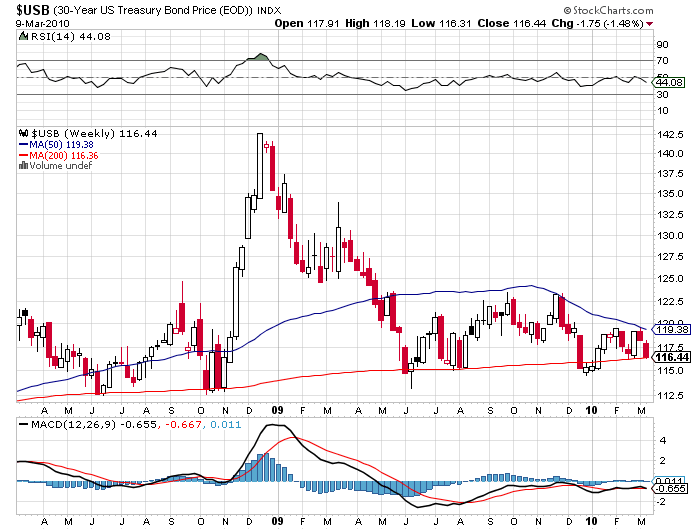Image resolution: width=700 pixels, height=530 pixels.
Task: Click the $USB ticker symbol title
Action: (x=25, y=9)
